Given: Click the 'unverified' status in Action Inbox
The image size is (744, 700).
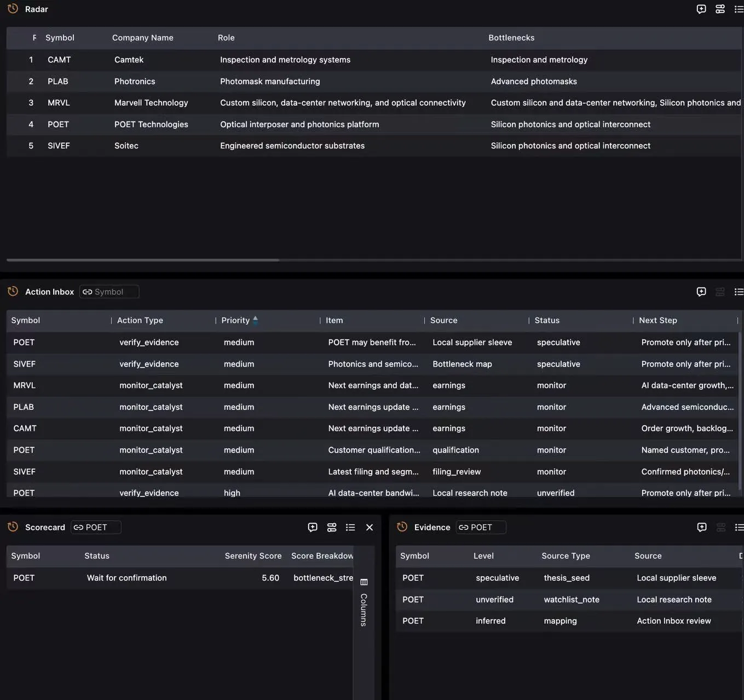Looking at the screenshot, I should pos(556,493).
